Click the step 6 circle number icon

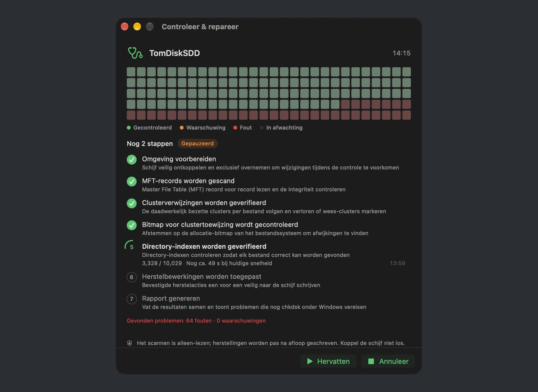pyautogui.click(x=132, y=277)
